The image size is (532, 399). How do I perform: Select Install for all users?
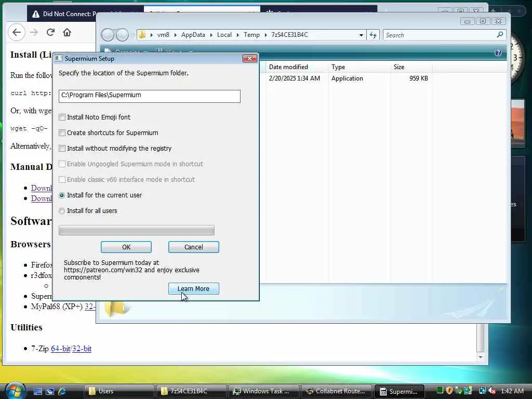coord(62,211)
